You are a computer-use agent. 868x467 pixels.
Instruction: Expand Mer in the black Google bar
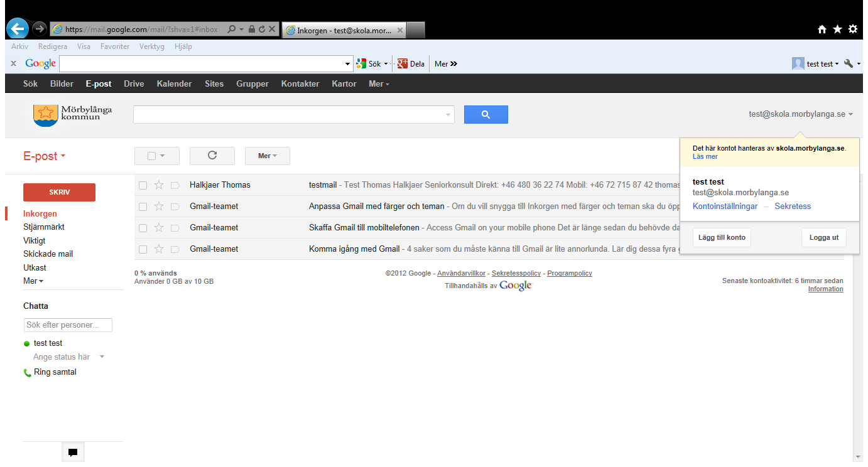(379, 83)
